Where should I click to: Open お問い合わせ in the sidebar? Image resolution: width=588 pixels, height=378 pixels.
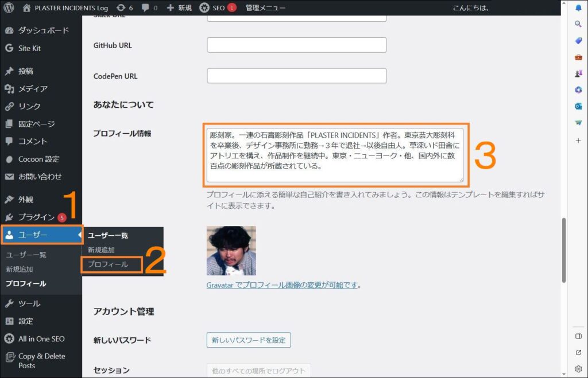(41, 177)
